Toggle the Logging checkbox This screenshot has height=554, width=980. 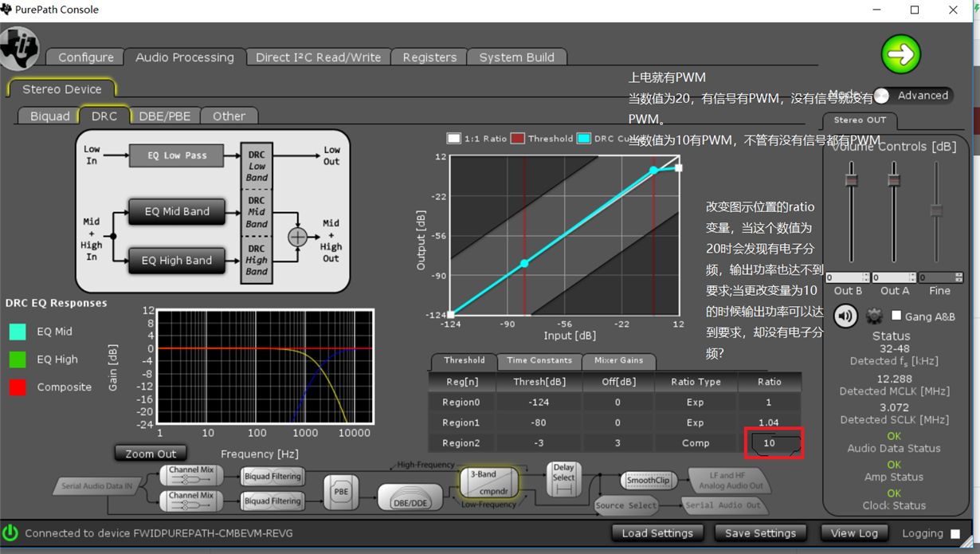[x=955, y=533]
